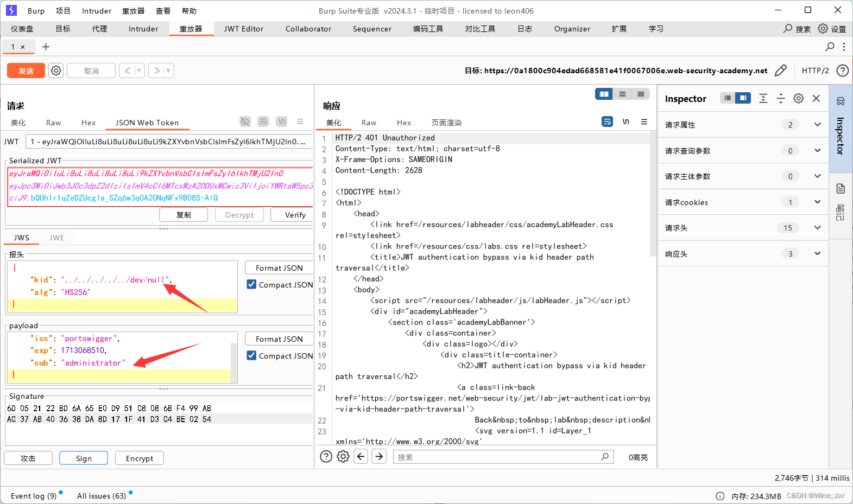Toggle response word wrap button
This screenshot has height=504, width=853.
tap(608, 122)
